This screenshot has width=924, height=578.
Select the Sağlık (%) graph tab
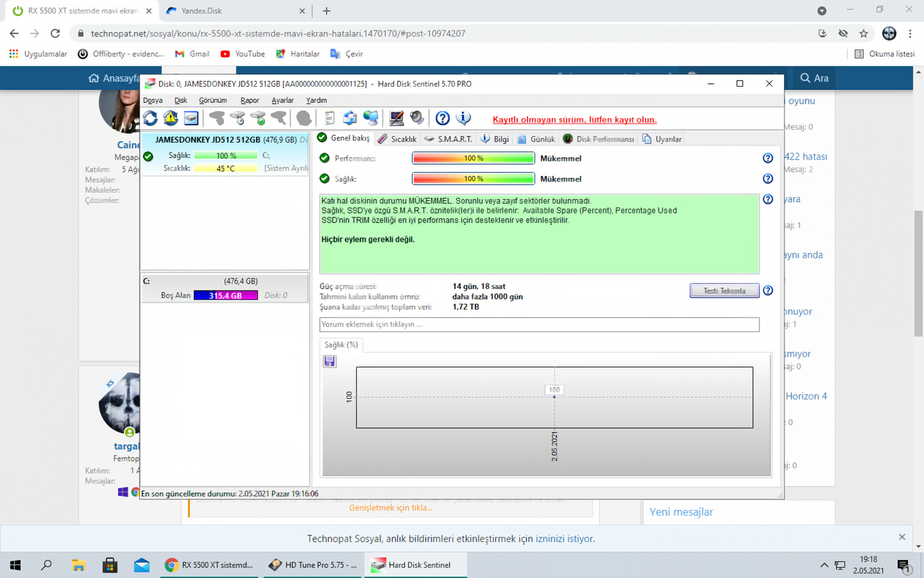[x=341, y=345]
